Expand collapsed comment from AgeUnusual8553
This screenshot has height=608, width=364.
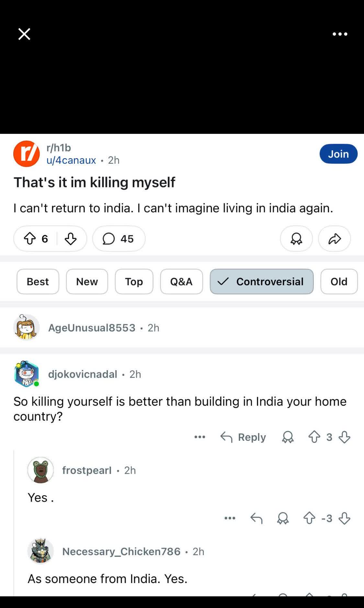click(x=92, y=328)
